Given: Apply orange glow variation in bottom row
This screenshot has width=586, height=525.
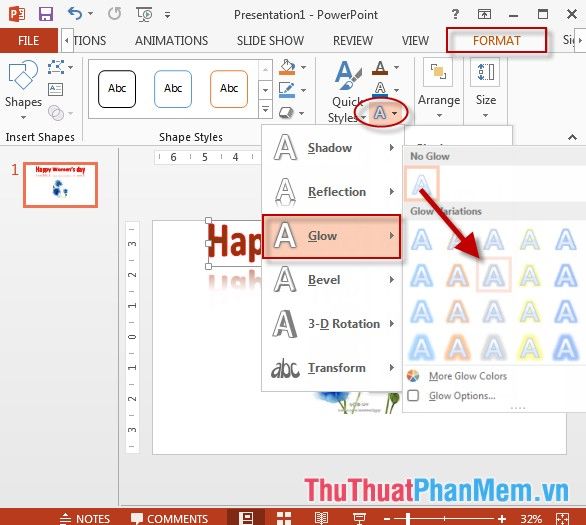Looking at the screenshot, I should click(x=457, y=348).
